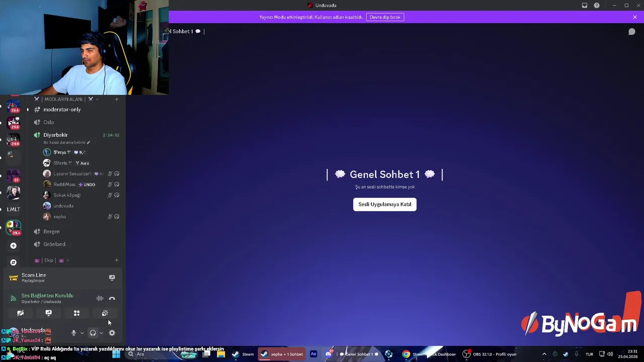
Task: Add channel to Ekip category
Action: click(x=117, y=260)
